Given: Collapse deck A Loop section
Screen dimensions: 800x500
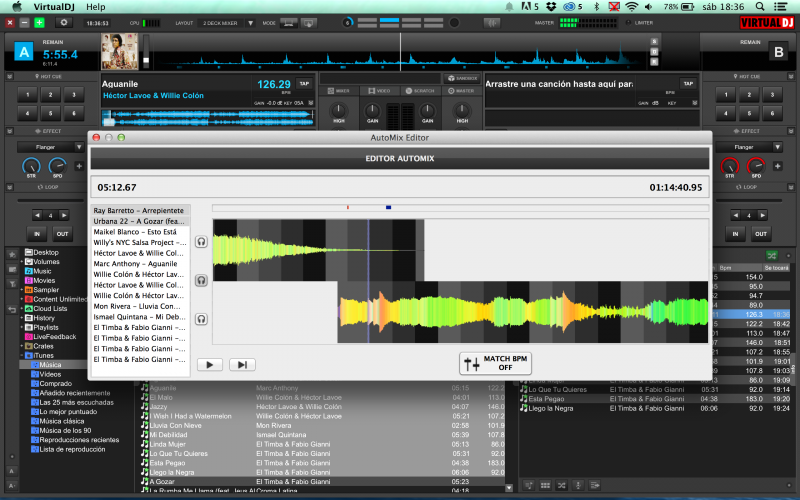Looking at the screenshot, I should pos(9,187).
